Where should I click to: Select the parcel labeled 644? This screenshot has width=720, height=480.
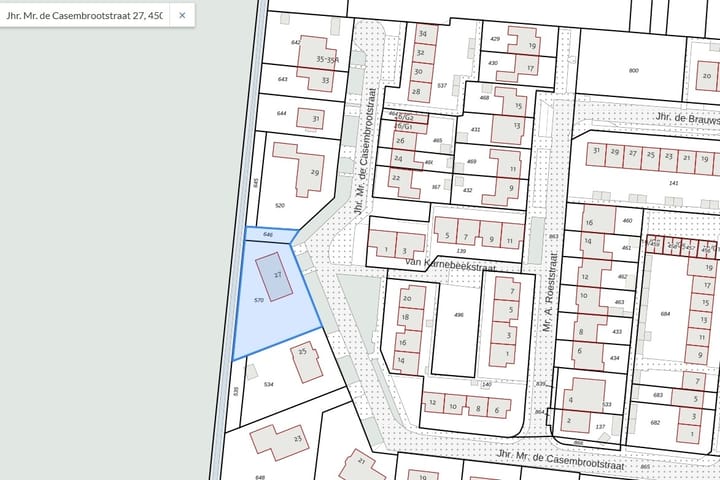(x=283, y=115)
